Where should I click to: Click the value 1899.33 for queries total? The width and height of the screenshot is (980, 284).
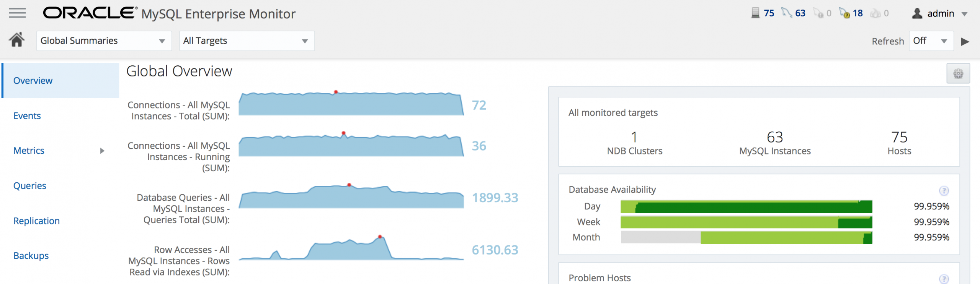[x=495, y=198]
